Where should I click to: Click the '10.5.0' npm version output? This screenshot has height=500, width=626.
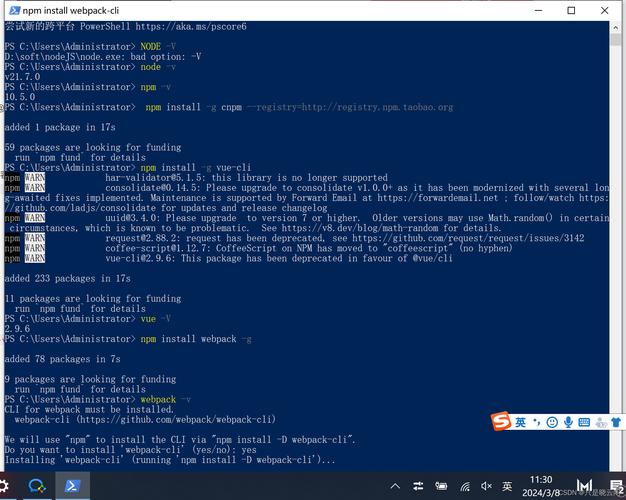point(20,97)
